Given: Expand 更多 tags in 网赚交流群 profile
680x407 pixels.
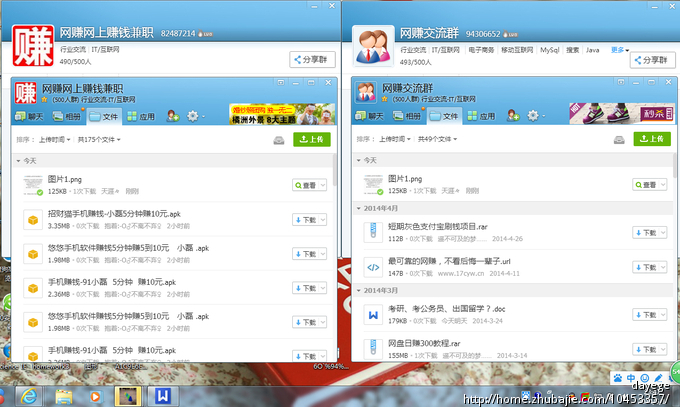Looking at the screenshot, I should click(x=620, y=50).
